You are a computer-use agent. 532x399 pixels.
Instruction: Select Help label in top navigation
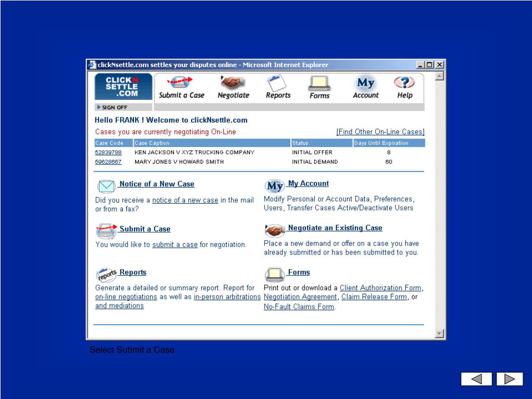[405, 96]
